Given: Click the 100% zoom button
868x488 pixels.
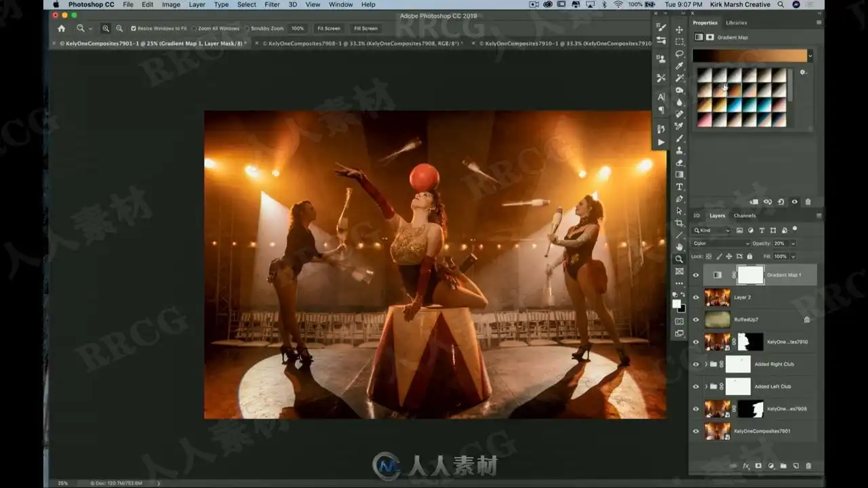Looking at the screenshot, I should click(297, 28).
